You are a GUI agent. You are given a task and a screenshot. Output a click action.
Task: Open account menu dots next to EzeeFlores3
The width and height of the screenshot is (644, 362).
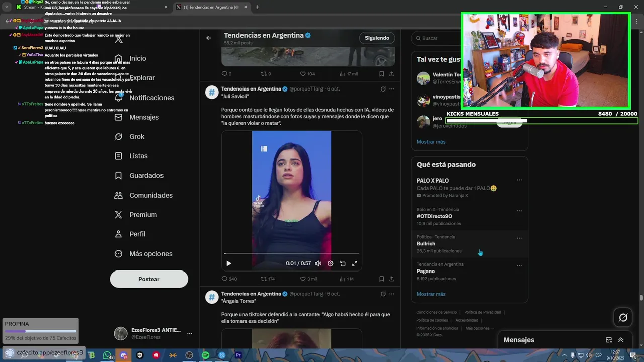[190, 333]
